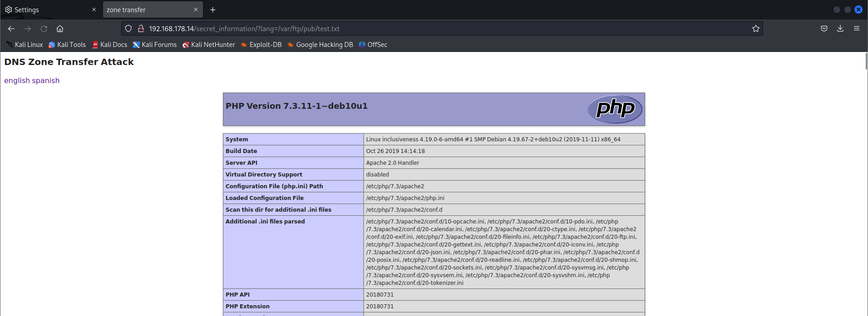The image size is (868, 316).
Task: Click the 'Linux inclusiveness 4.19.0-6-amd64' system value
Action: [x=493, y=139]
